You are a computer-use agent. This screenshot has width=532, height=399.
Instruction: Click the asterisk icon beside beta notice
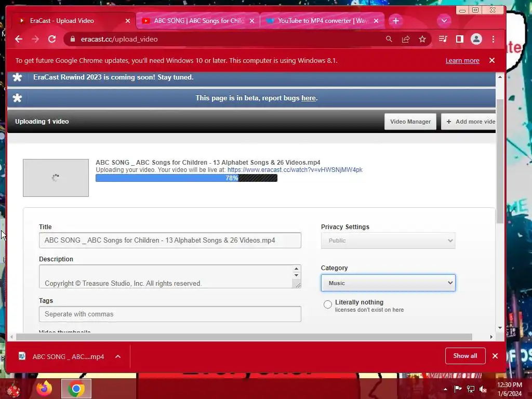(x=17, y=98)
